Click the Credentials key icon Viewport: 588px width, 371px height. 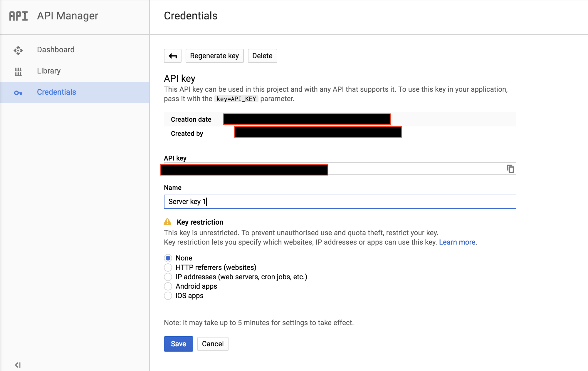18,93
